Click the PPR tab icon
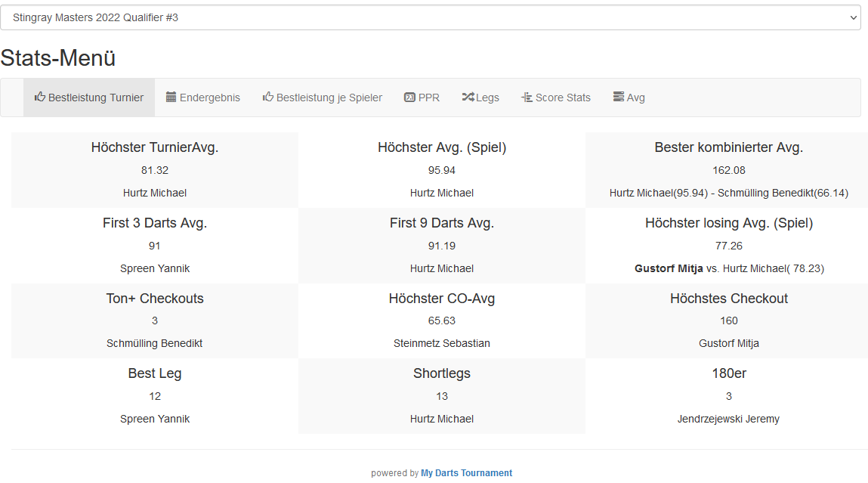Screen dimensions: 868x483 pyautogui.click(x=409, y=97)
